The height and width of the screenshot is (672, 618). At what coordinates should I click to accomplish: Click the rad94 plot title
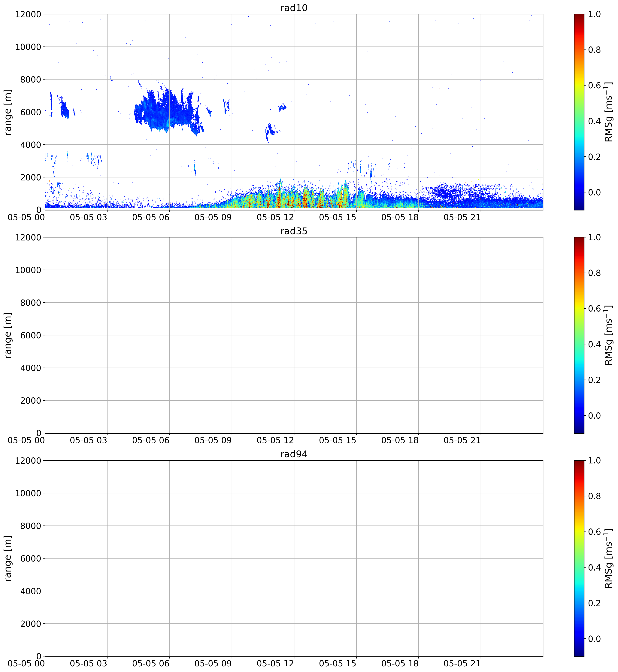tap(294, 454)
